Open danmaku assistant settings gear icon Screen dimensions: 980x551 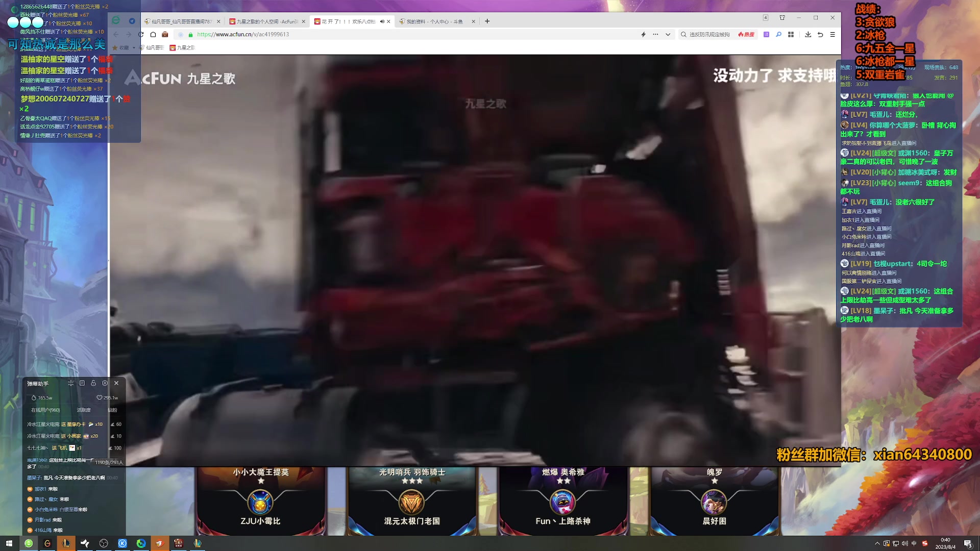[105, 383]
